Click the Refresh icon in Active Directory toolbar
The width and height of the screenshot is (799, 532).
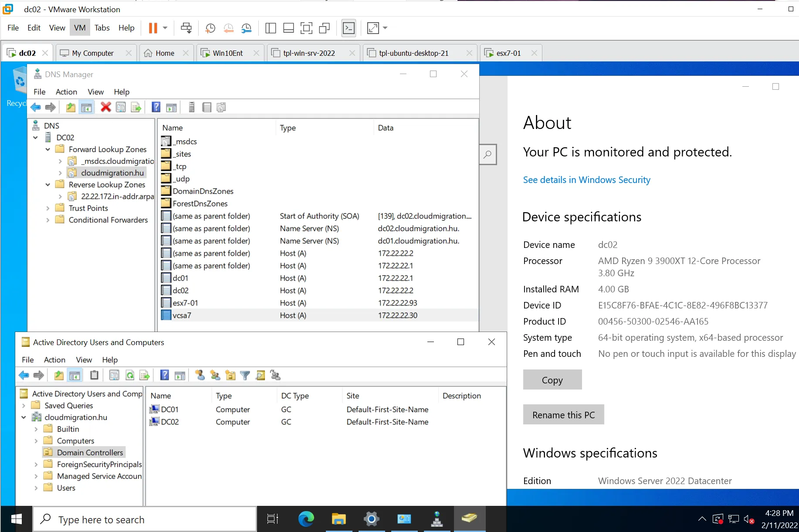130,376
